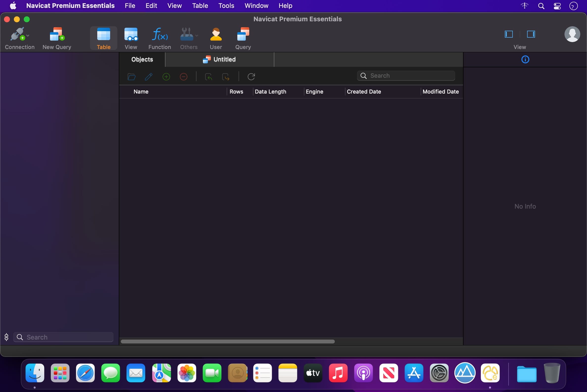This screenshot has width=587, height=392.
Task: Open the File menu
Action: (x=130, y=5)
